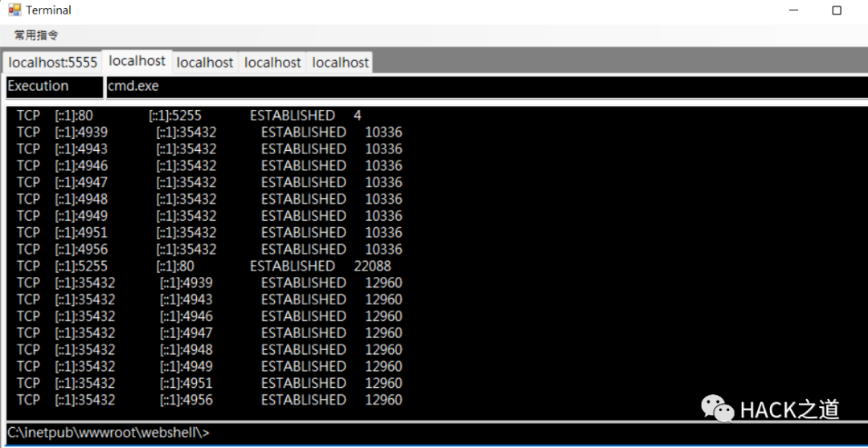This screenshot has height=448, width=868.
Task: Focus the cmd.exe execution field
Action: (x=486, y=87)
